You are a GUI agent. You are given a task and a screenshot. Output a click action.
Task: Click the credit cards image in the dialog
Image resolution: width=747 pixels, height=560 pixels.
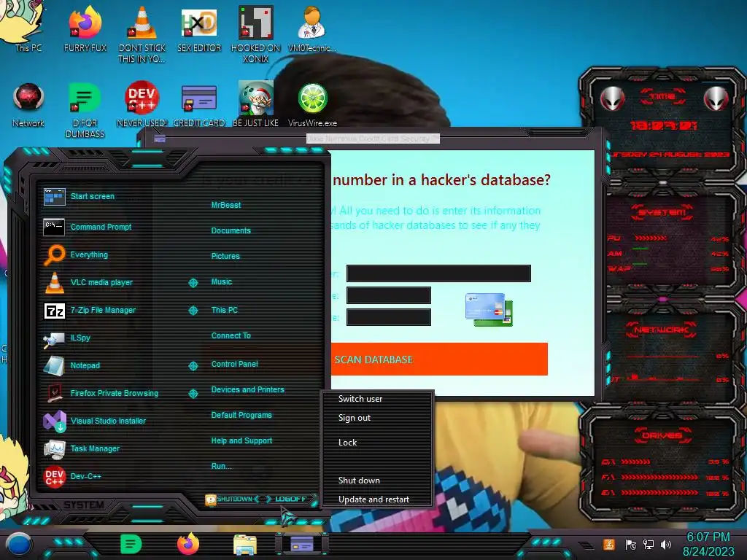(489, 309)
